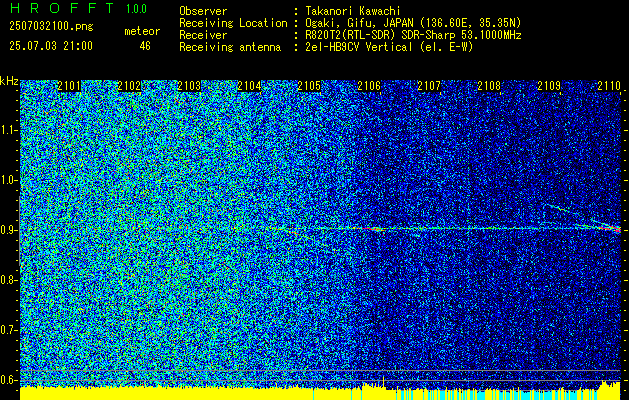
Task: Click time marker 2109
Action: (x=549, y=86)
